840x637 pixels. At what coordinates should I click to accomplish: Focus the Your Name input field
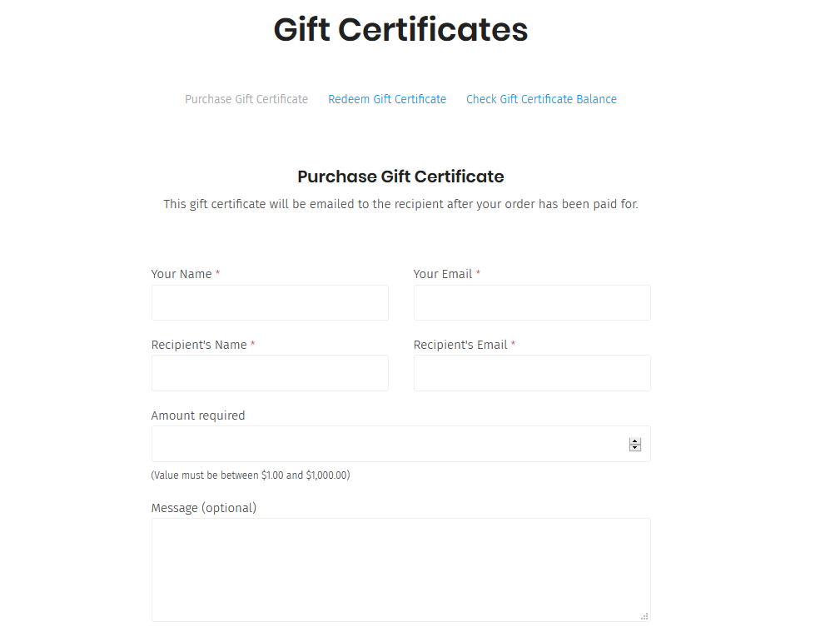[x=270, y=303]
